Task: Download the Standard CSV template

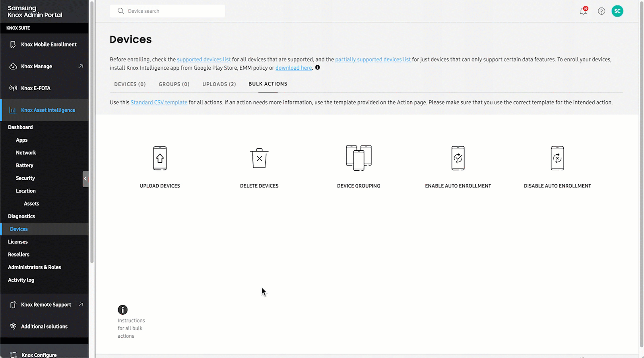Action: click(x=159, y=103)
